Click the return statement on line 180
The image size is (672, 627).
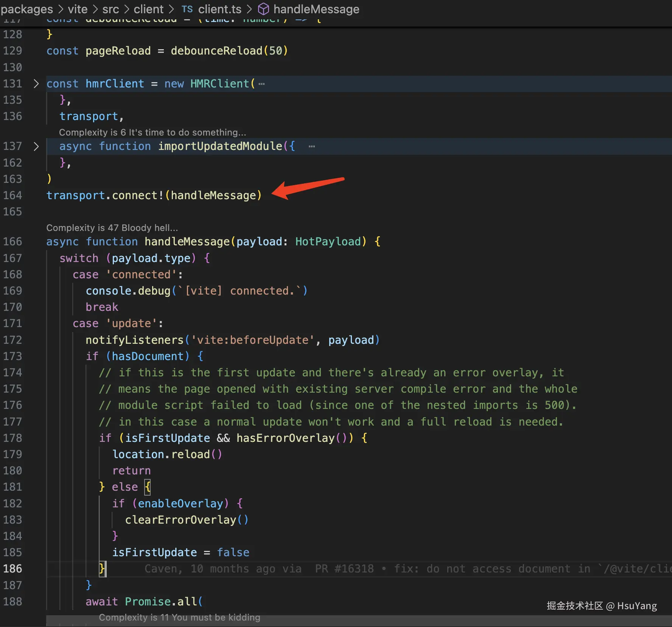pyautogui.click(x=131, y=471)
